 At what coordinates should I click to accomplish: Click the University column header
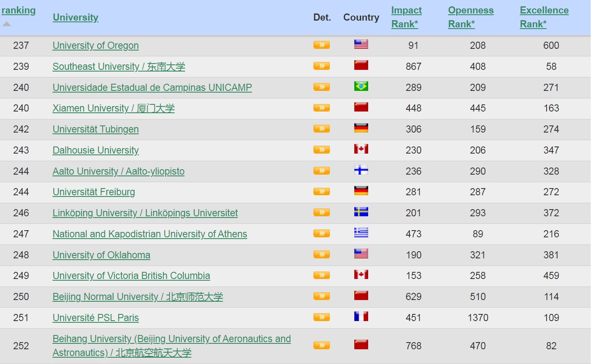pos(75,17)
